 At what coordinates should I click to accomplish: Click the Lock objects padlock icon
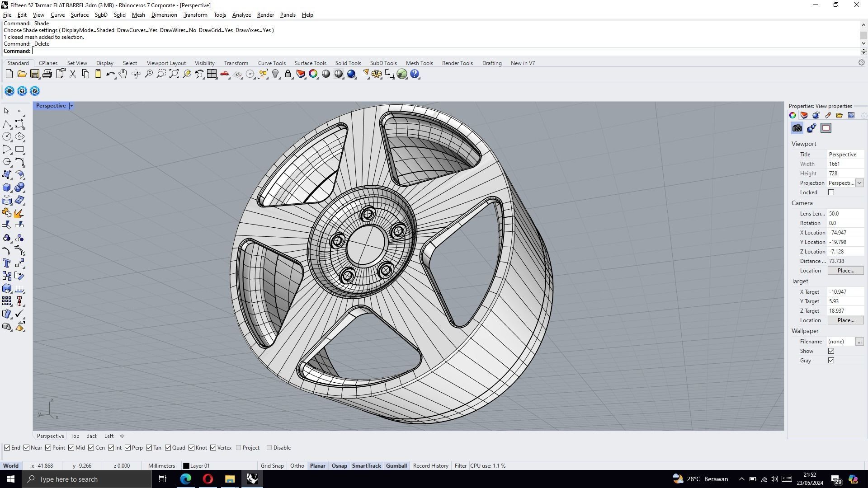click(x=288, y=74)
